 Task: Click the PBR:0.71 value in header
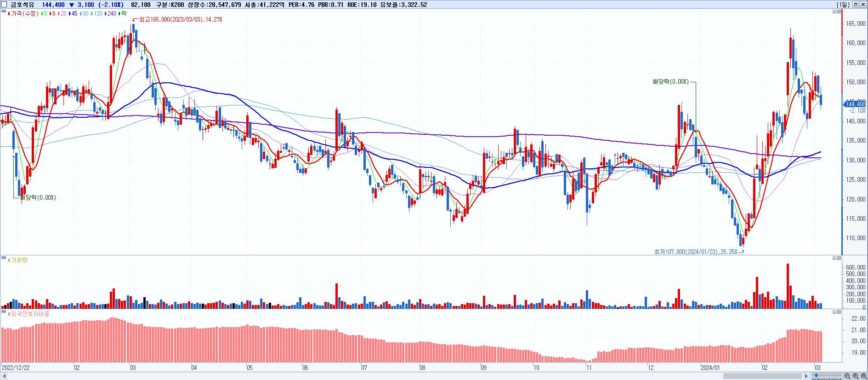coord(332,5)
